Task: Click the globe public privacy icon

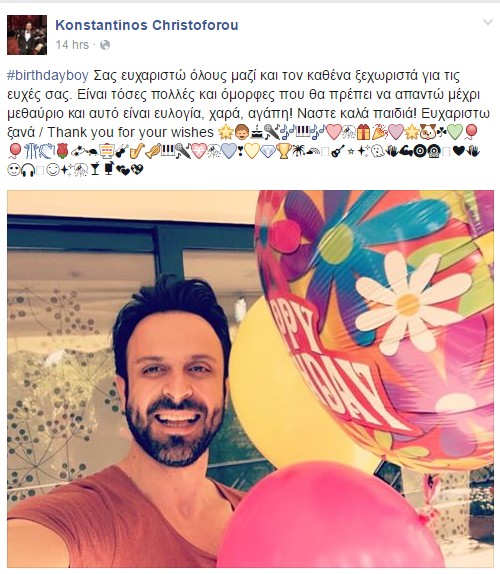Action: 105,45
